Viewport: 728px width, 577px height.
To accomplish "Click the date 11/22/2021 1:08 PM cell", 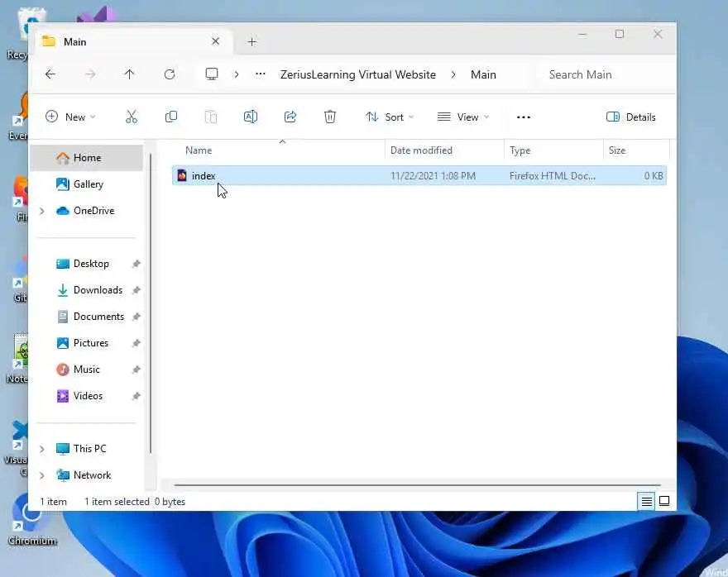I will tap(433, 176).
